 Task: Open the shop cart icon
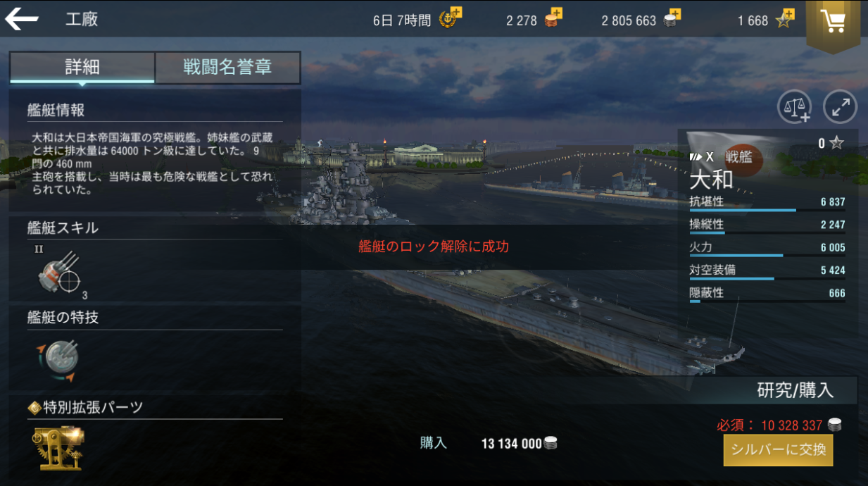pyautogui.click(x=834, y=21)
